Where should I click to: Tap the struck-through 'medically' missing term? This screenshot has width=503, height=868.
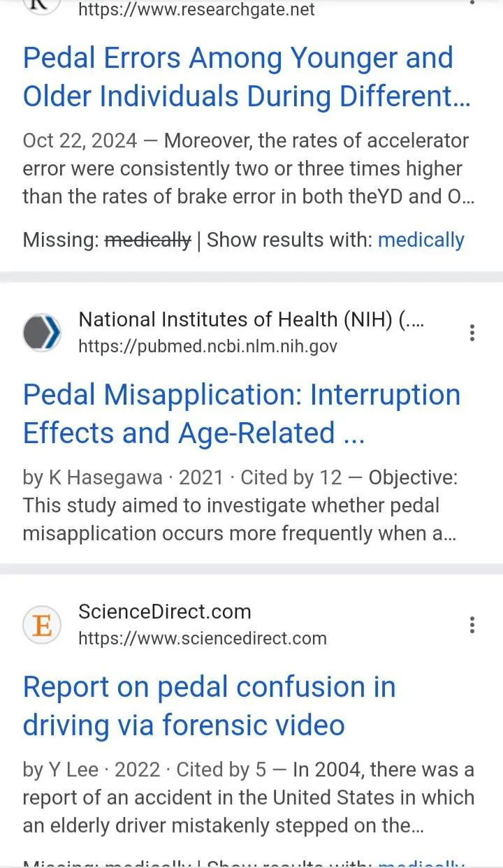point(147,240)
